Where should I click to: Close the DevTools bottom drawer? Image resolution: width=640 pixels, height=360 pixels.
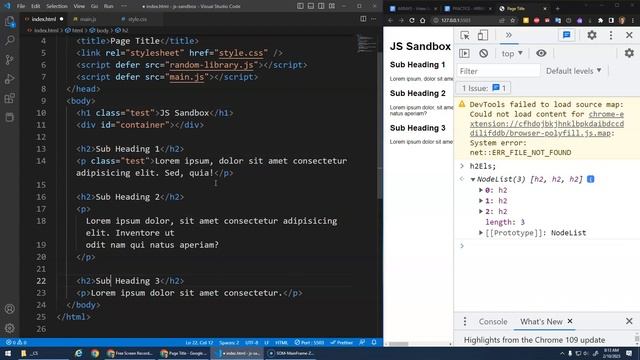coord(629,322)
